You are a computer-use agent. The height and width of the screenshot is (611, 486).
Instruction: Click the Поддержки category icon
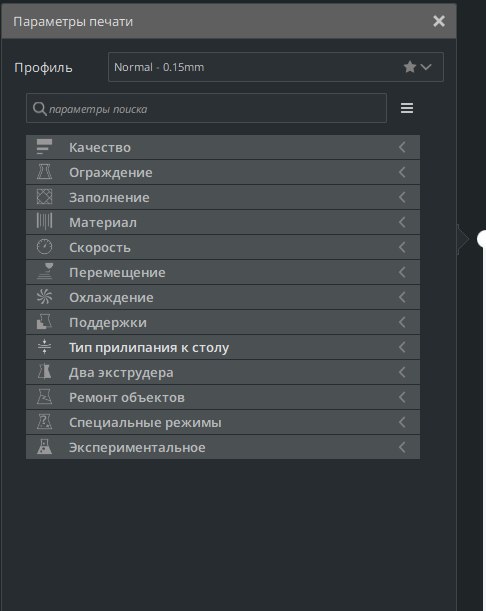coord(44,322)
